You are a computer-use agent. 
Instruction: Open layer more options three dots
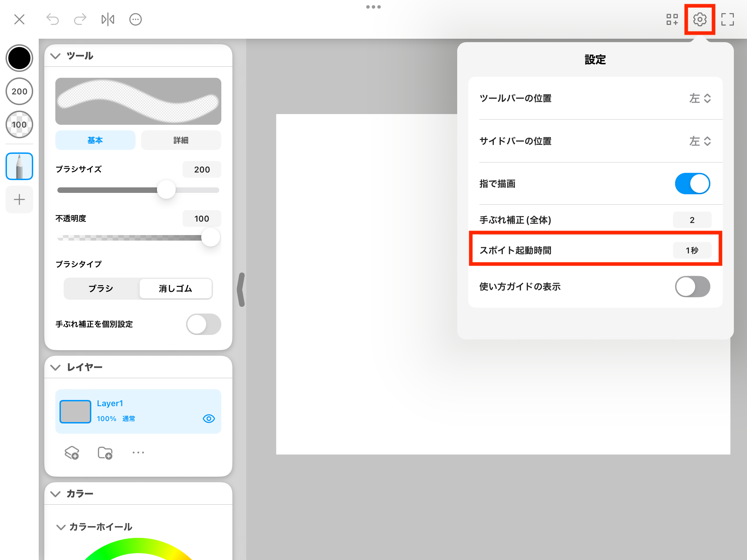click(138, 452)
